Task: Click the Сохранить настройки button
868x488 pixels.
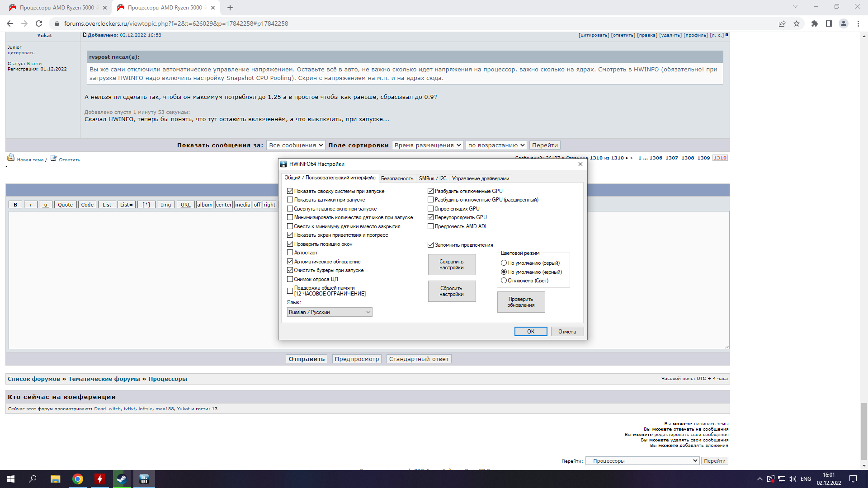Action: (452, 265)
